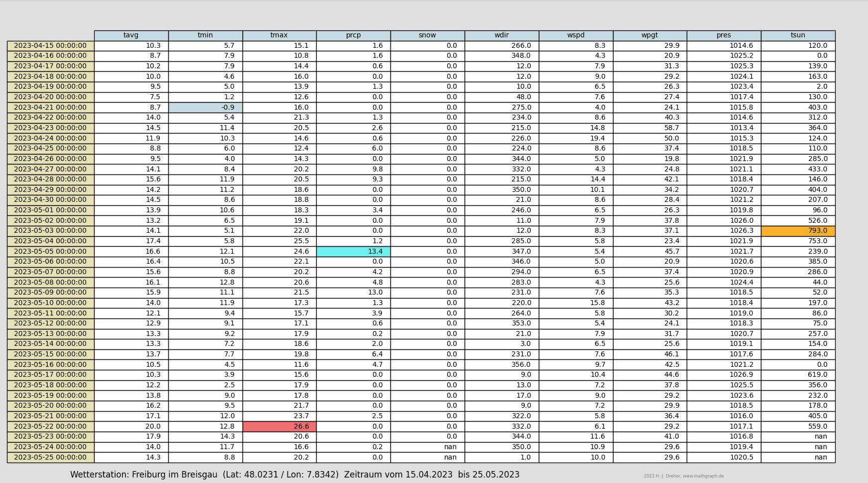Image resolution: width=868 pixels, height=483 pixels.
Task: Select tmax value 25.5 on 2023-05-04
Action: pyautogui.click(x=279, y=241)
